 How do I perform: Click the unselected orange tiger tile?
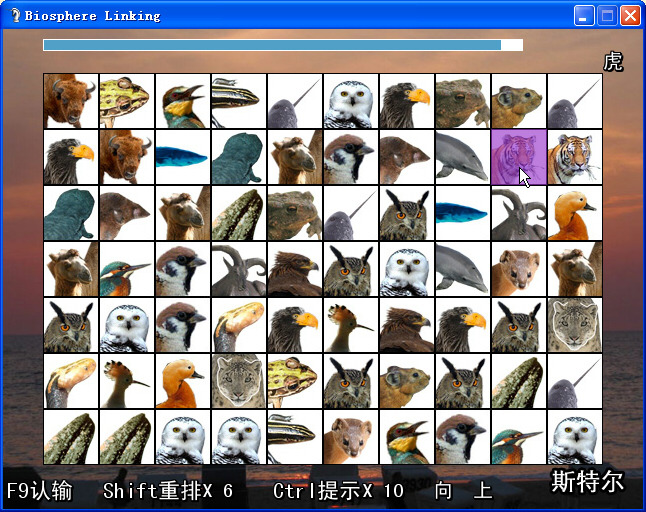575,157
